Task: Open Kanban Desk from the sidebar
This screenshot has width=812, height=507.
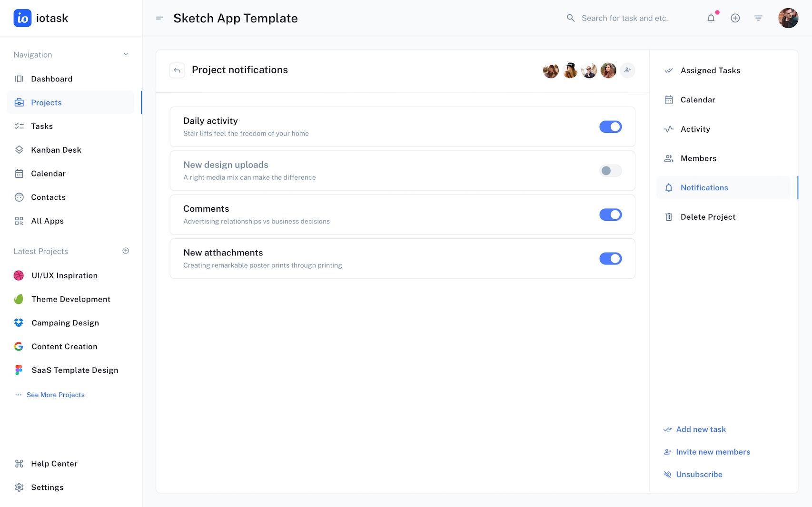Action: 56,150
